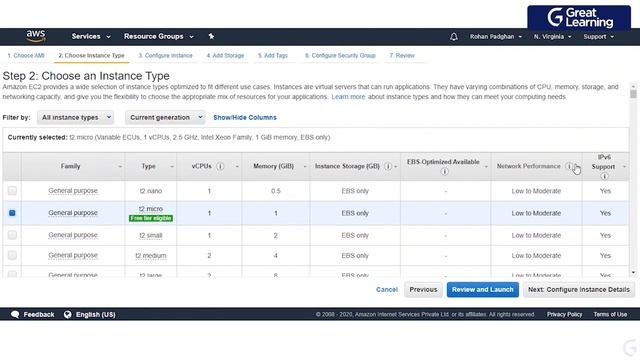Show info for Instance Storage column
The image size is (640, 360).
coord(388,166)
